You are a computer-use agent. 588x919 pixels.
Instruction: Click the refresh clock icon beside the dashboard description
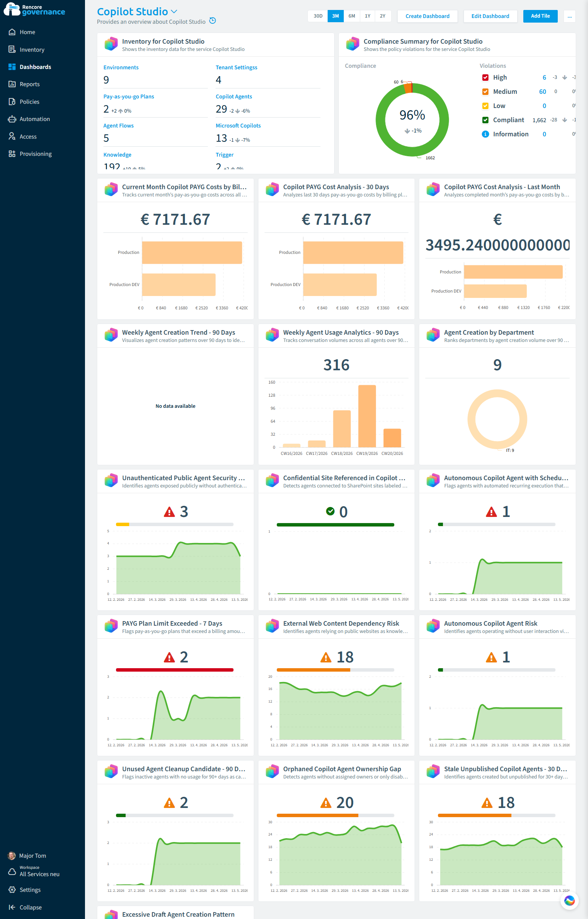[212, 21]
